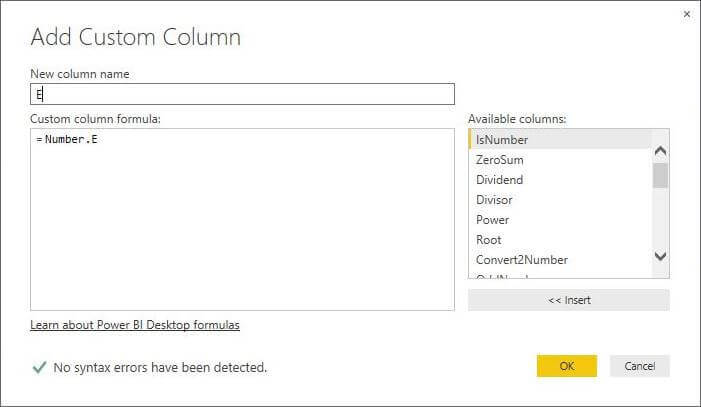Click the Add Custom Column title
This screenshot has height=407, width=701.
tap(136, 38)
